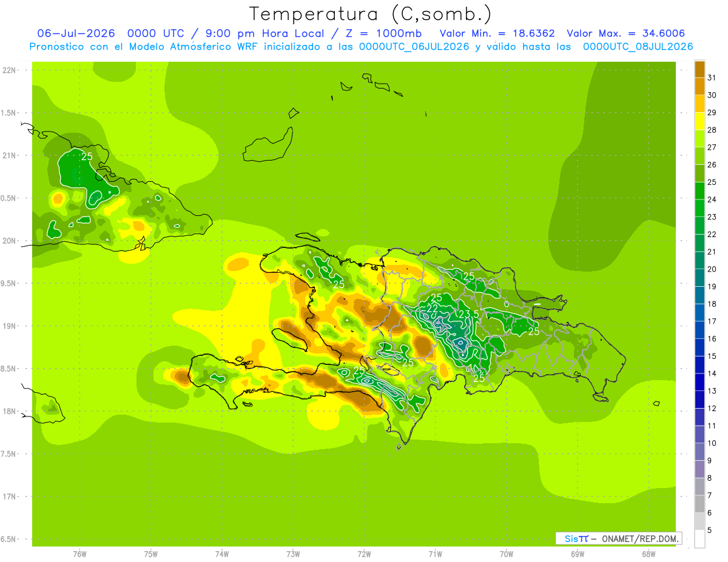
Task: Click the '22' contour label on the map
Action: (x=433, y=308)
